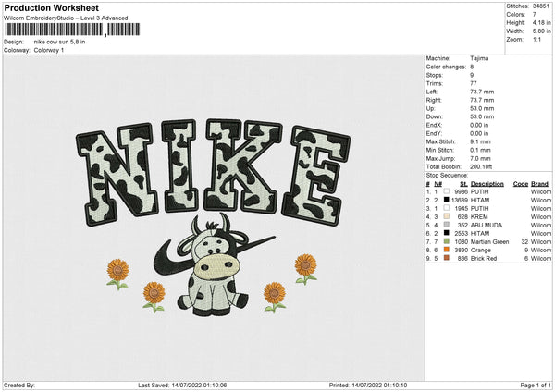
Task: Click the barcode under the worksheet title
Action: tap(72, 30)
